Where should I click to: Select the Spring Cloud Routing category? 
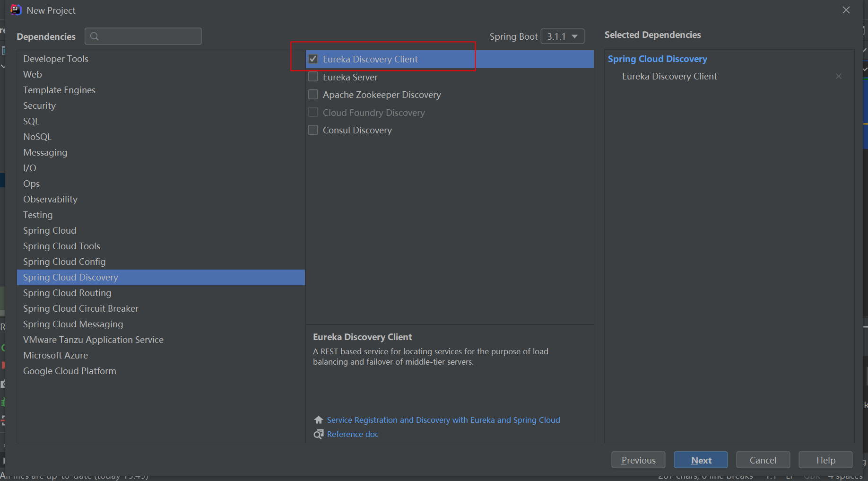[67, 293]
